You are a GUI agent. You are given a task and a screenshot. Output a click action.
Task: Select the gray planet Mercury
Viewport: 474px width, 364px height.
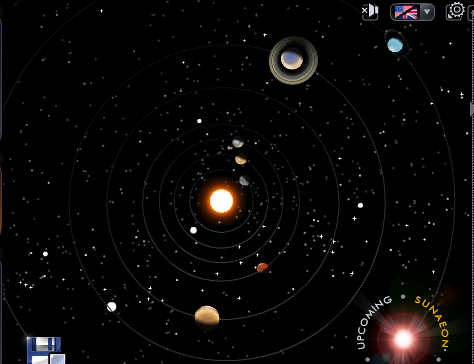244,180
